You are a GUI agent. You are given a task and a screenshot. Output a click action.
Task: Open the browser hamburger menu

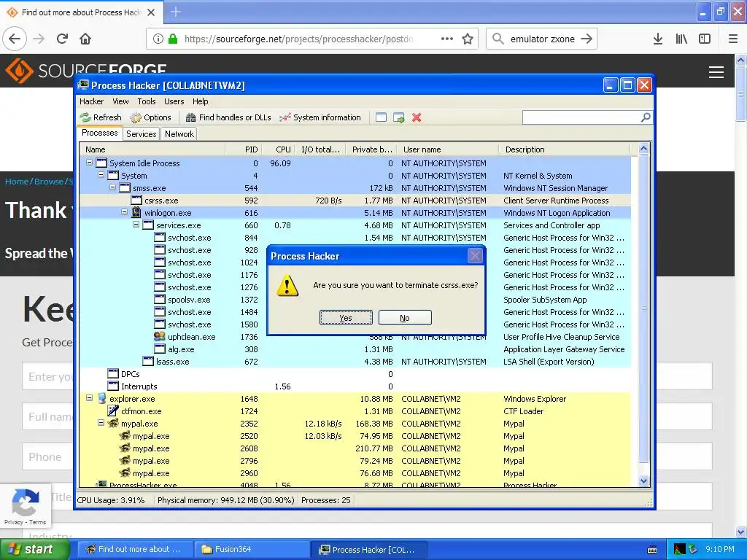coord(733,39)
